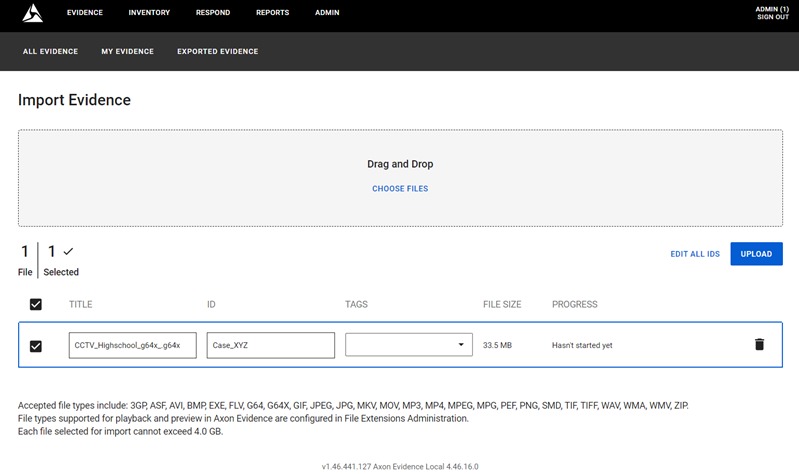The width and height of the screenshot is (799, 474).
Task: Click the ID field containing Case_XYZ
Action: (x=271, y=345)
